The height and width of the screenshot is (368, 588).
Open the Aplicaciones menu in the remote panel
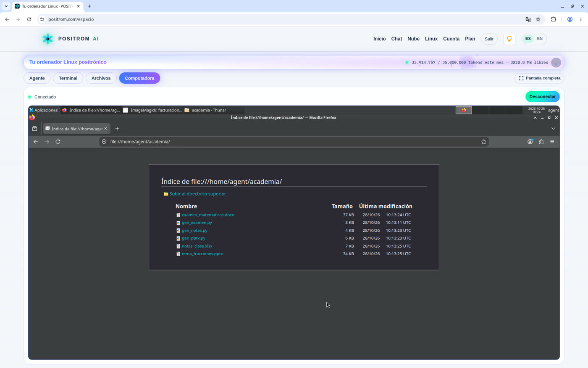44,110
